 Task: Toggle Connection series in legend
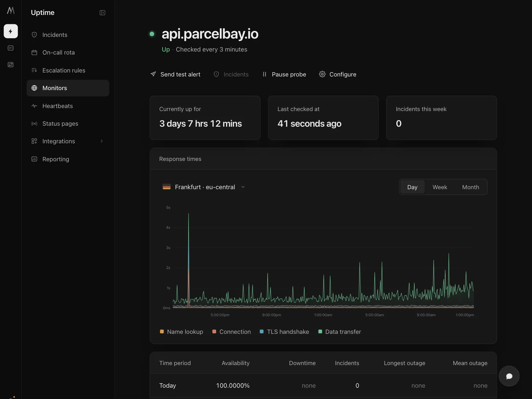pos(231,332)
